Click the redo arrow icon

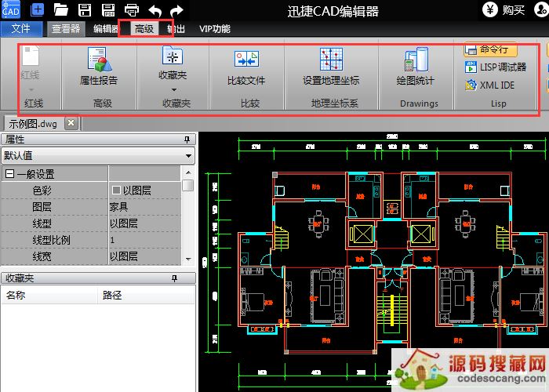click(x=177, y=10)
